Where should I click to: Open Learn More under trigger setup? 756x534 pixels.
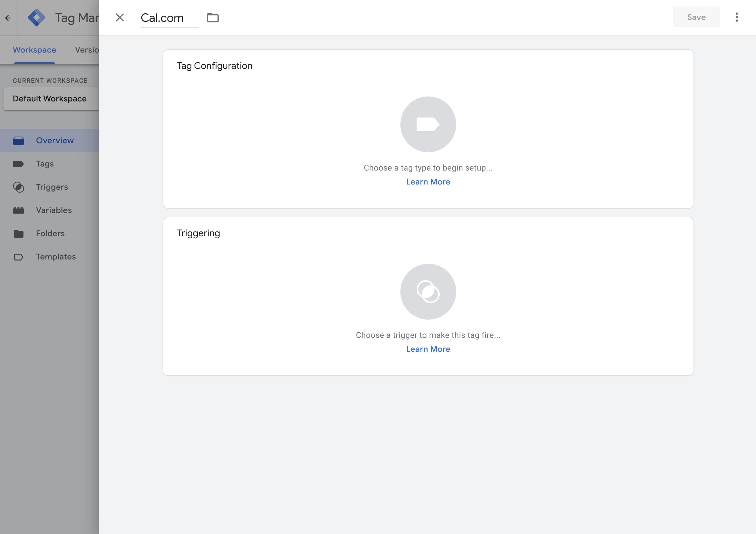click(x=428, y=349)
